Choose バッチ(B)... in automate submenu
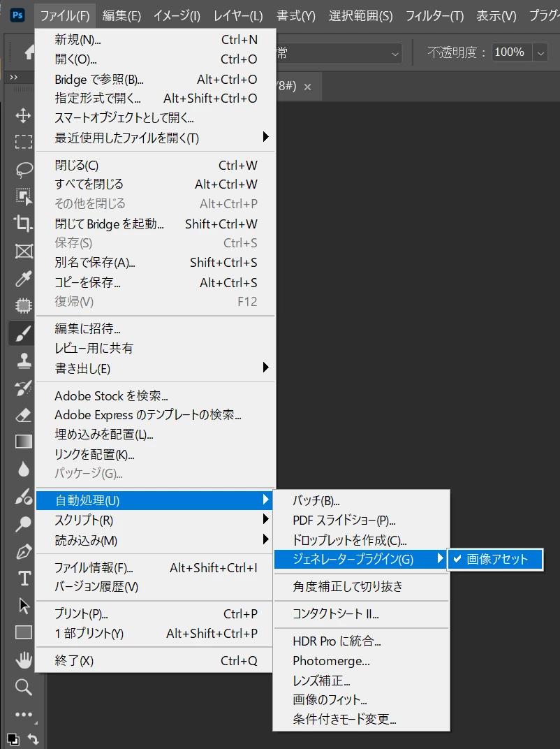This screenshot has height=749, width=560. point(360,500)
